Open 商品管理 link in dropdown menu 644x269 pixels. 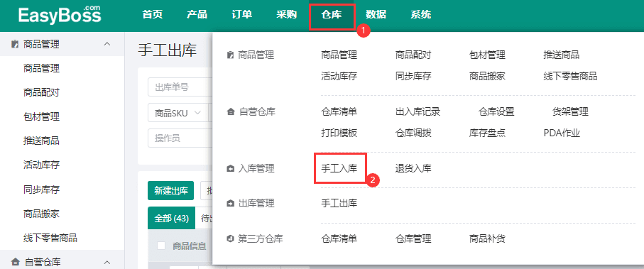[x=339, y=55]
